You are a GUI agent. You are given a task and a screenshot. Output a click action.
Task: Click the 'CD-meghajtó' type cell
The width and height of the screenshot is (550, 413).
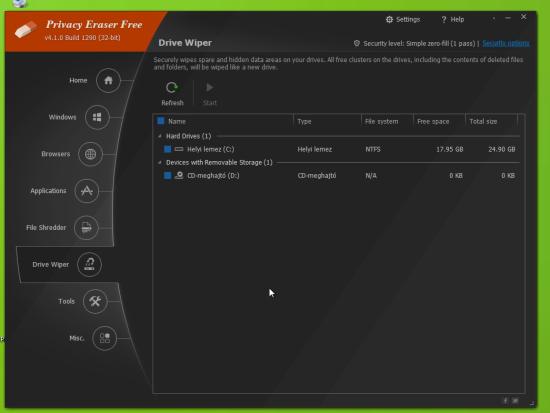coord(317,175)
